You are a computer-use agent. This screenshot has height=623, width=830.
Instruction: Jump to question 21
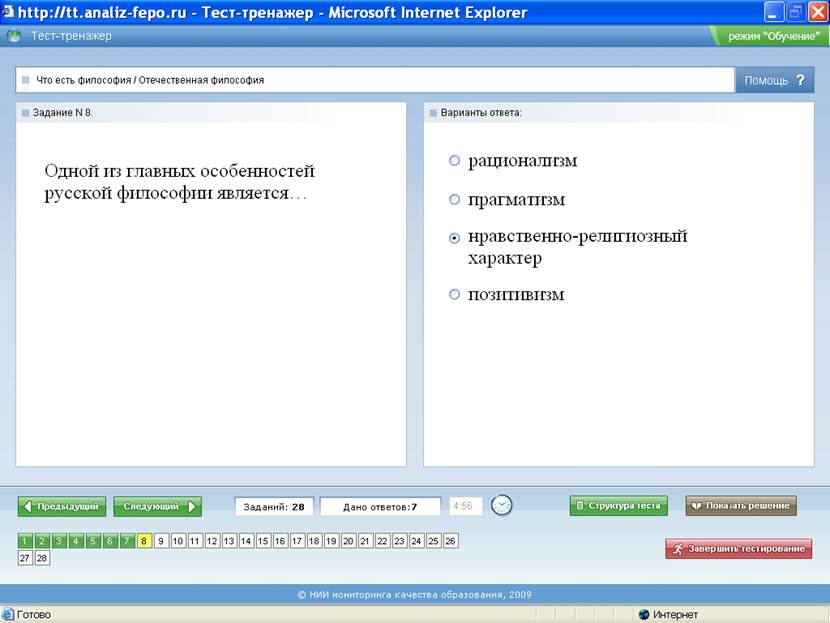pos(365,541)
